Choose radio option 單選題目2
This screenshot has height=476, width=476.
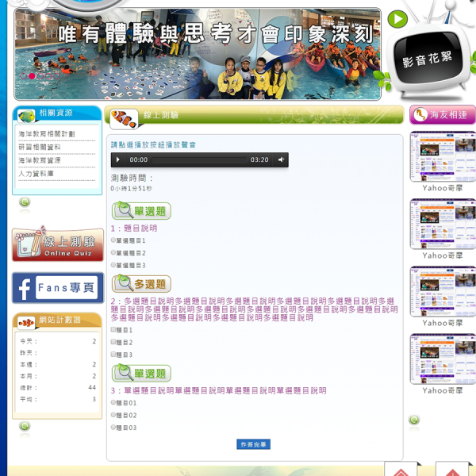pyautogui.click(x=113, y=252)
